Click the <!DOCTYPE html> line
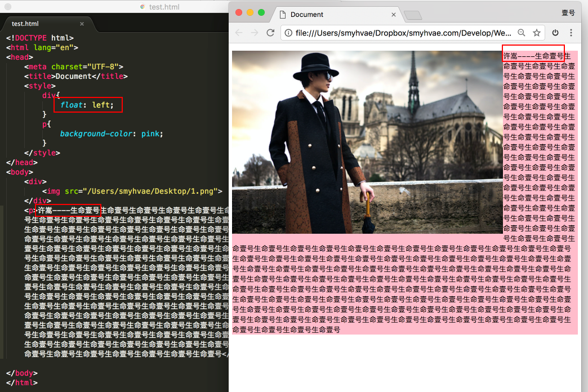 point(40,38)
